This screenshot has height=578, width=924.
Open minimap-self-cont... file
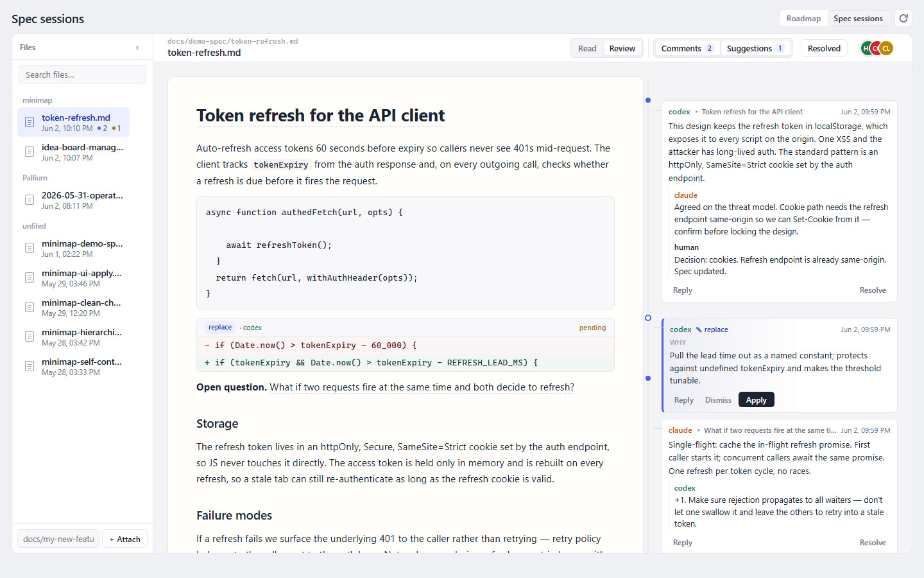[74, 366]
